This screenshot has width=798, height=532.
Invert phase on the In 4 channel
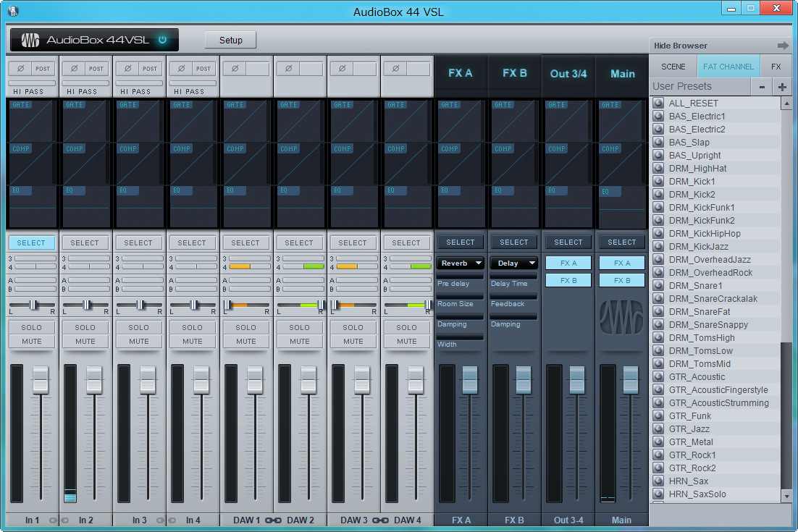tap(181, 69)
